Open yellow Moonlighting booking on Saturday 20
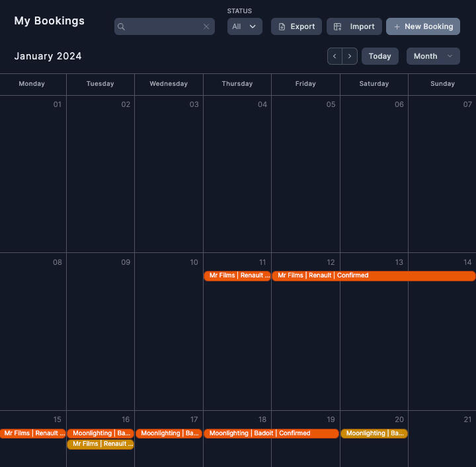This screenshot has height=467, width=476. (x=374, y=433)
